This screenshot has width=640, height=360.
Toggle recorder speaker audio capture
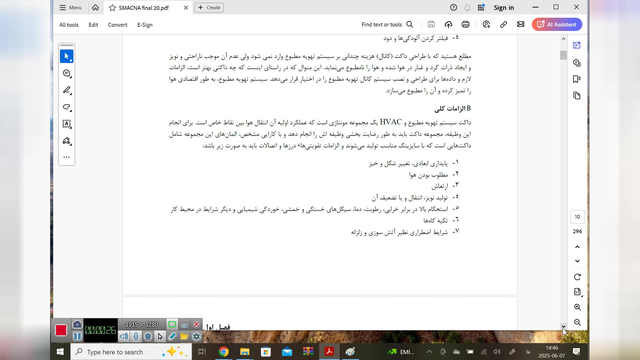(x=124, y=336)
